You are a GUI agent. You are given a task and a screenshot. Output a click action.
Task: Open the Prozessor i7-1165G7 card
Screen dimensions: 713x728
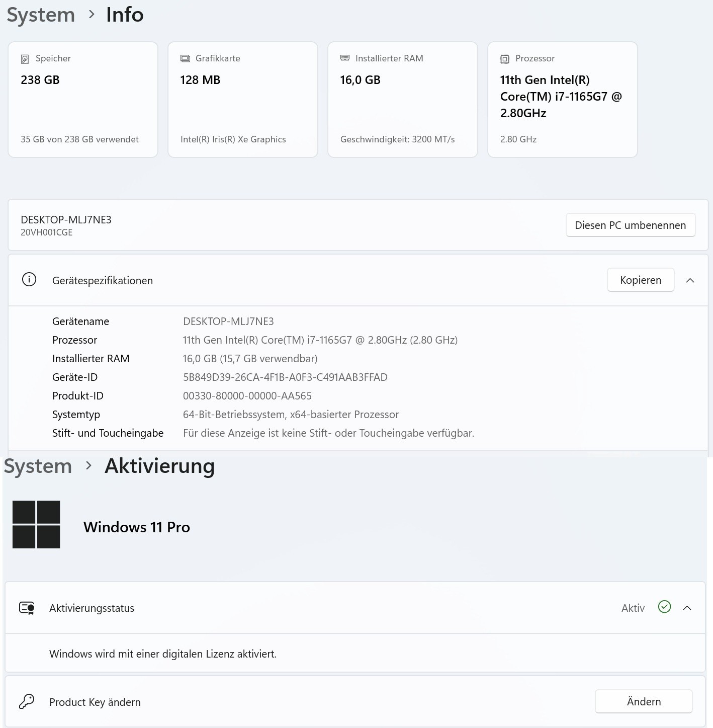point(563,100)
